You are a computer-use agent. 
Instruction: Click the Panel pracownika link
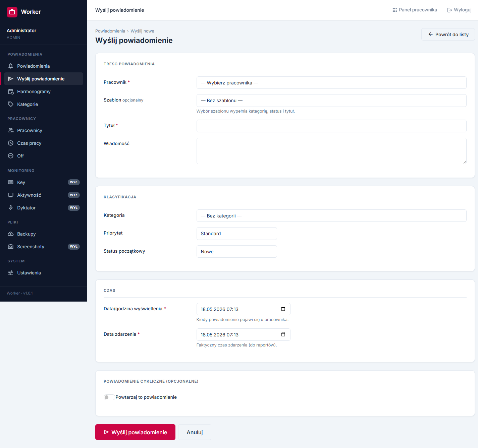coord(415,10)
